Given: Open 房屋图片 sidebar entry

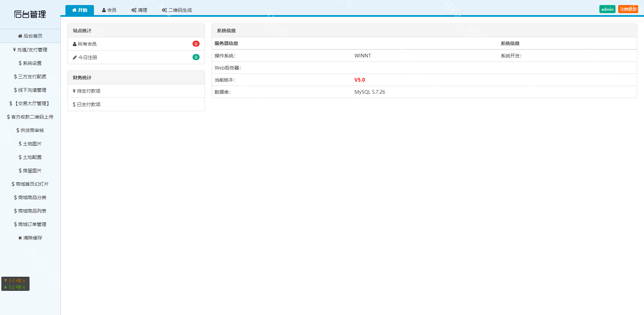Looking at the screenshot, I should pos(30,171).
